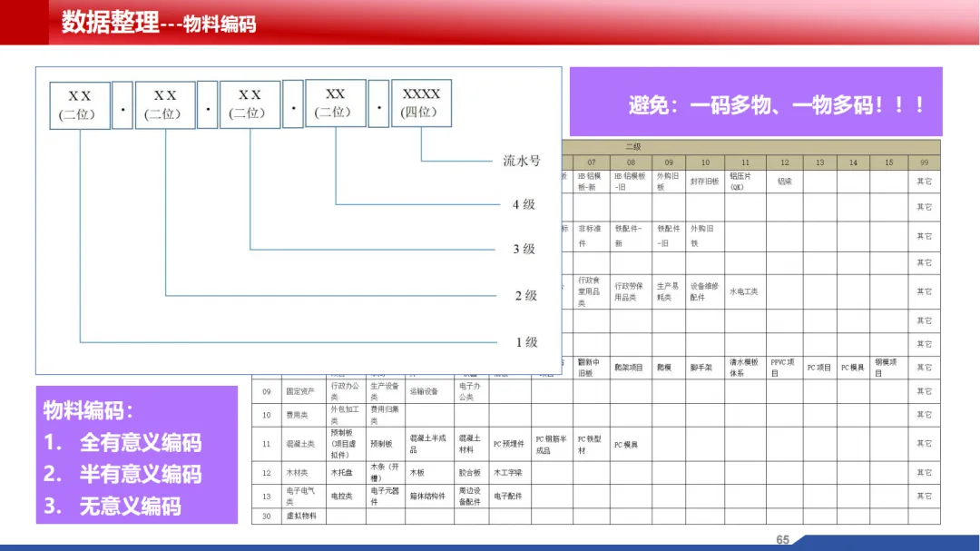Image resolution: width=980 pixels, height=551 pixels.
Task: Click the 二级 table header row
Action: (632, 147)
